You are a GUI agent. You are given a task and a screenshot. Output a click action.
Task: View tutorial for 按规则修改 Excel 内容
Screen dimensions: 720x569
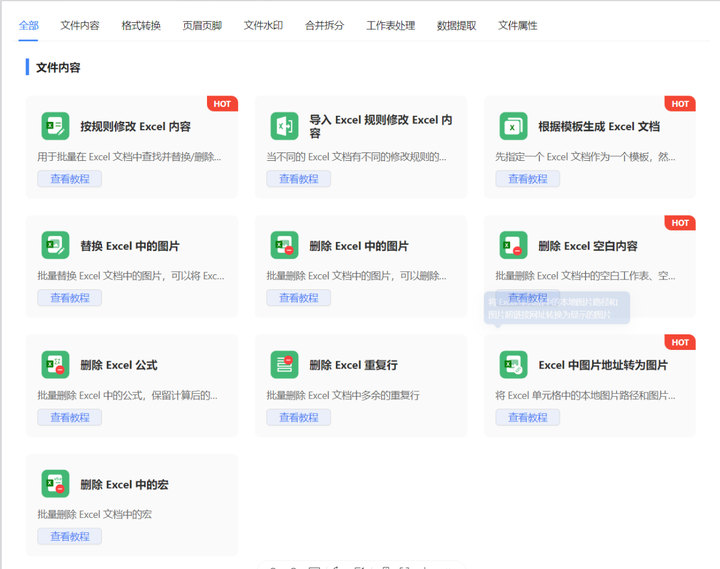70,179
